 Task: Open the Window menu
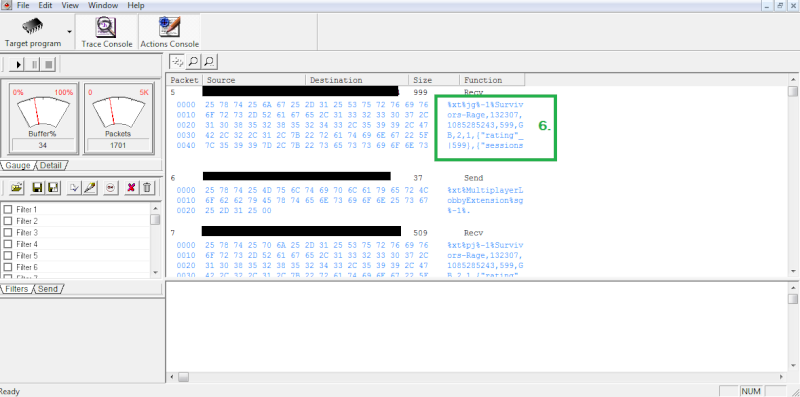coord(103,6)
